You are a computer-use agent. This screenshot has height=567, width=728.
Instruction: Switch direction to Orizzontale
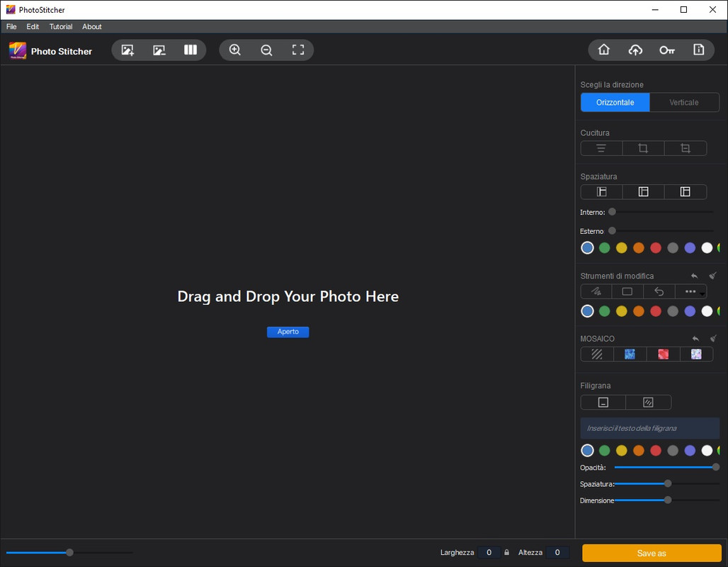[x=615, y=102]
